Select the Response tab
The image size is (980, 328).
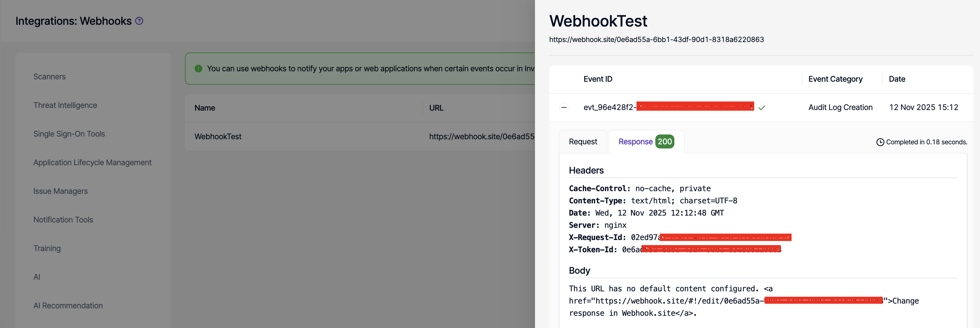click(635, 142)
